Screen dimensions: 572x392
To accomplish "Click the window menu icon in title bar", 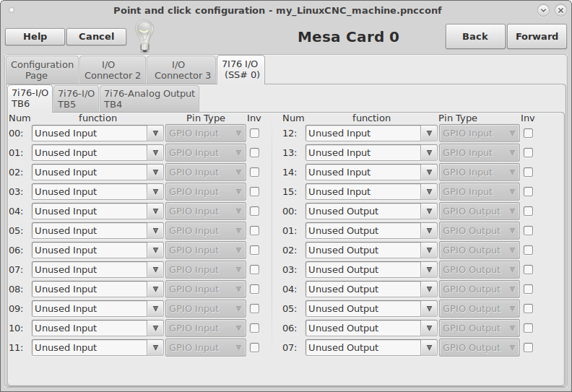I will pos(11,10).
